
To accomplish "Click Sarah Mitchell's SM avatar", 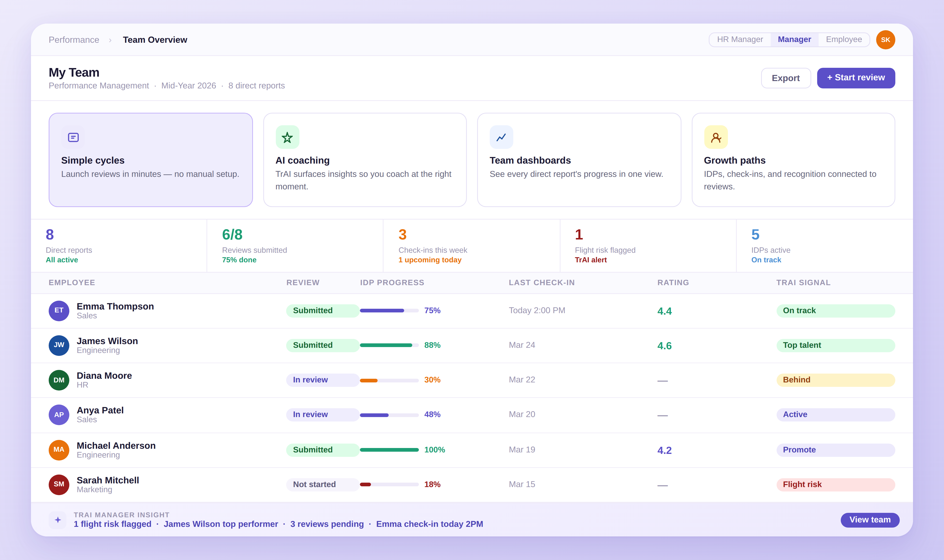I will pyautogui.click(x=59, y=485).
